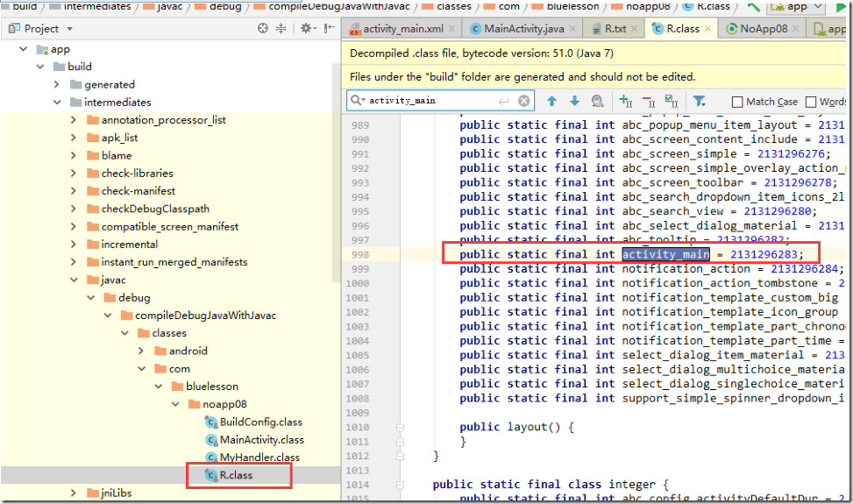Collapse the compileDebugJavaWithJavac folder

pos(108,316)
